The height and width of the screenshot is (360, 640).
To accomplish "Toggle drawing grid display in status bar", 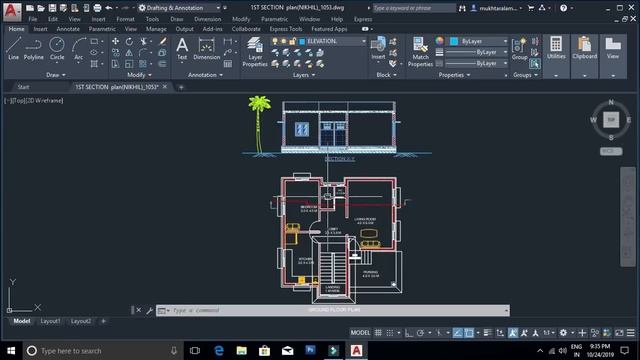I will tap(378, 333).
